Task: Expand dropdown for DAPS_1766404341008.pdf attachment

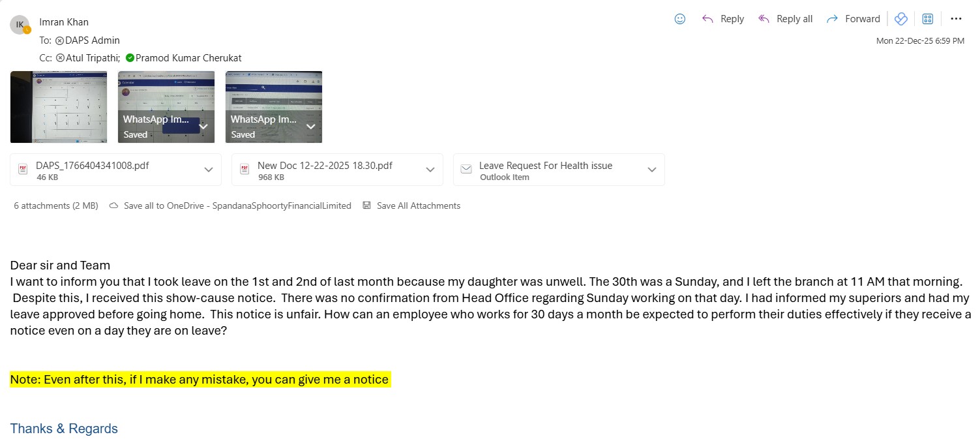Action: (209, 170)
